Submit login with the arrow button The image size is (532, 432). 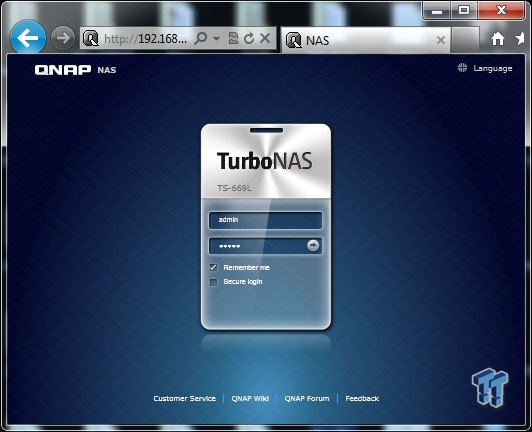click(x=313, y=245)
